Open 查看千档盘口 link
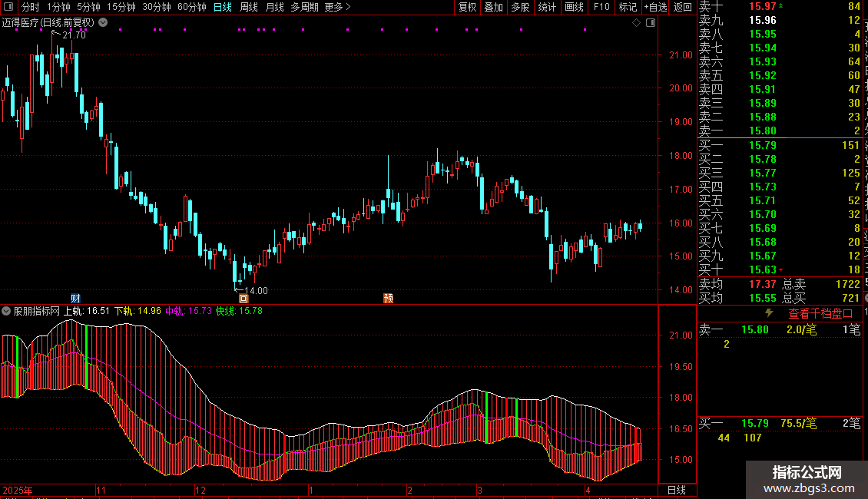 820,313
